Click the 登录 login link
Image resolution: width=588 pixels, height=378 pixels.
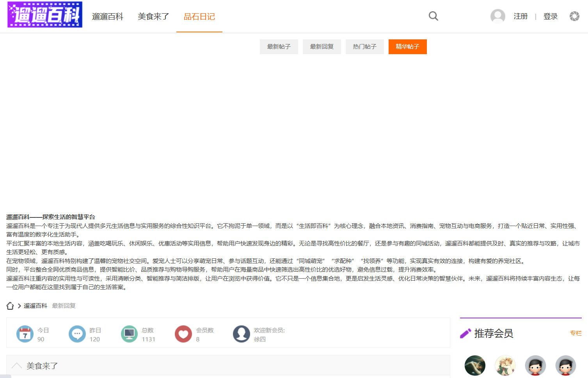coord(550,16)
